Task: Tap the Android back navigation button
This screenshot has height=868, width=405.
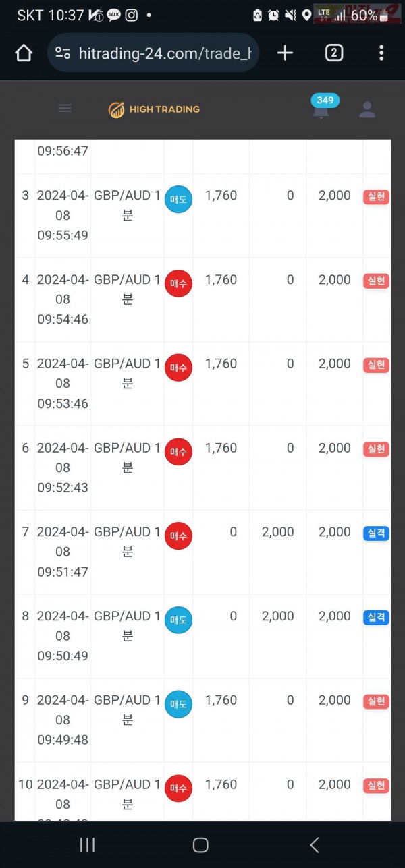Action: tap(314, 844)
